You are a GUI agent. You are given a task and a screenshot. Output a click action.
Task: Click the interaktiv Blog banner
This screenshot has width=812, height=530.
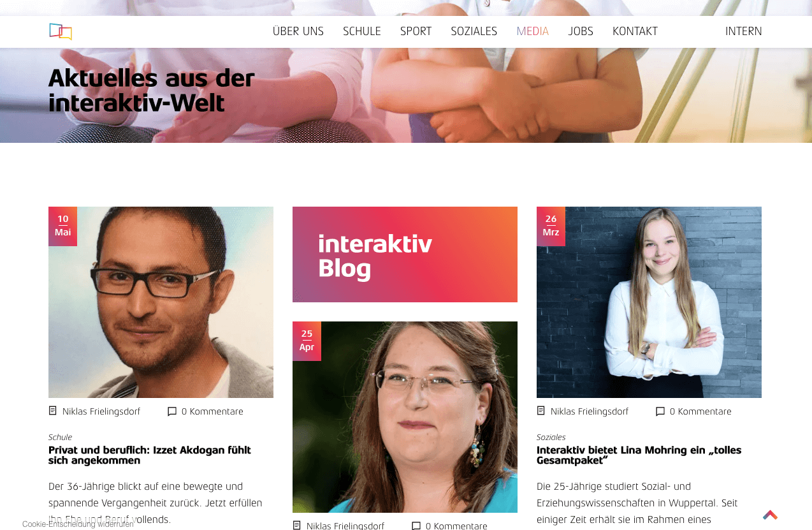coord(405,254)
